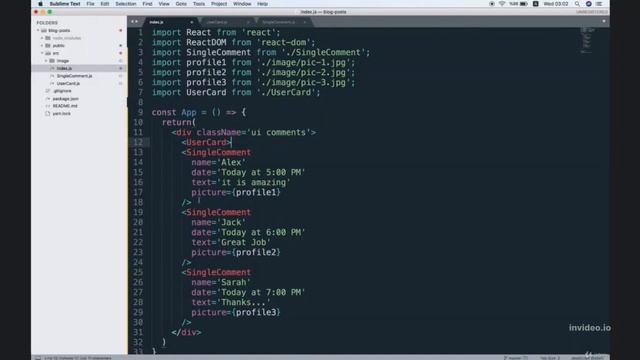Close the UserCard.js tab

pyautogui.click(x=248, y=22)
